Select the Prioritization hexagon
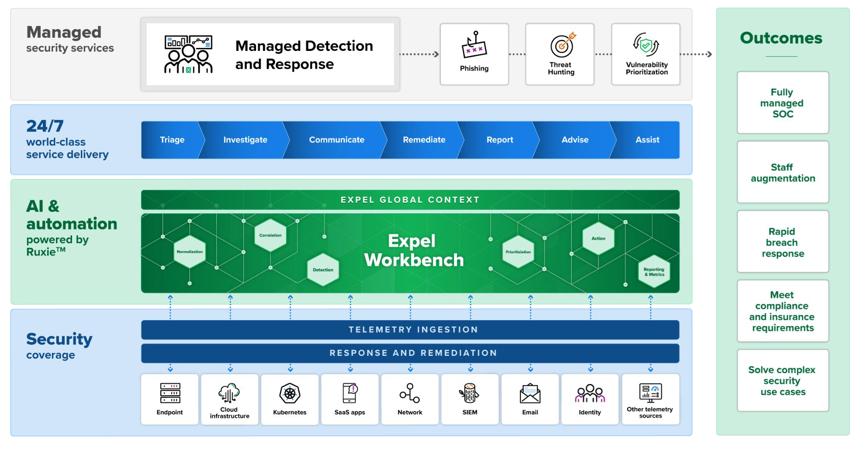The width and height of the screenshot is (868, 450). tap(518, 252)
